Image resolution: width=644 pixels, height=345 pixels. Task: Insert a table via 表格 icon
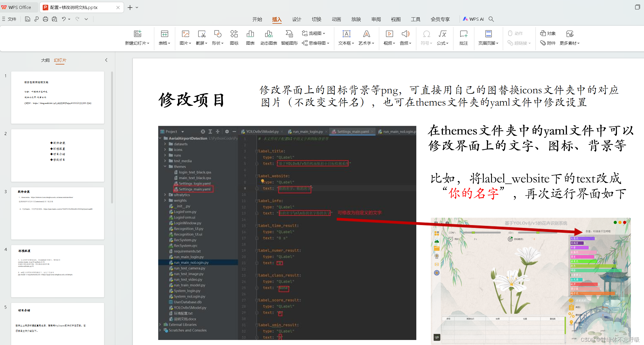tap(164, 34)
